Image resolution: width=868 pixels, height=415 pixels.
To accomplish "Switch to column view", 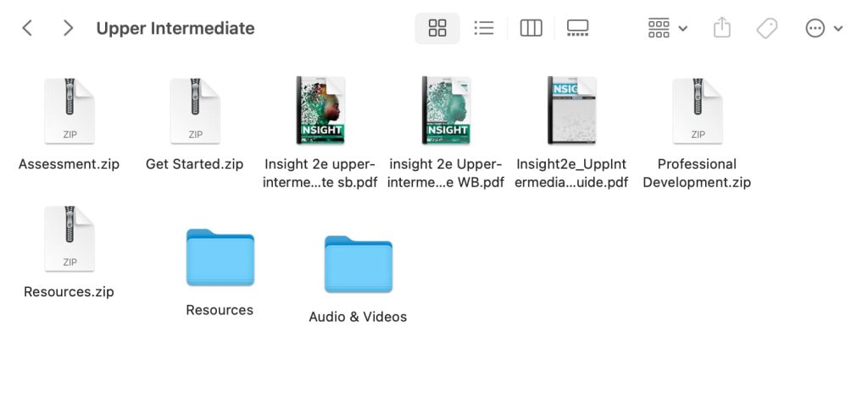I will pyautogui.click(x=531, y=28).
